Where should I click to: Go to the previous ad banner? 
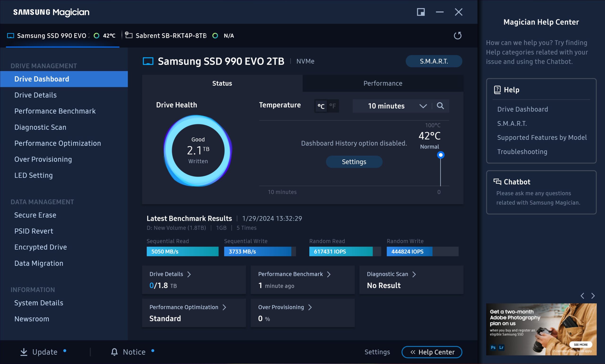(x=582, y=296)
